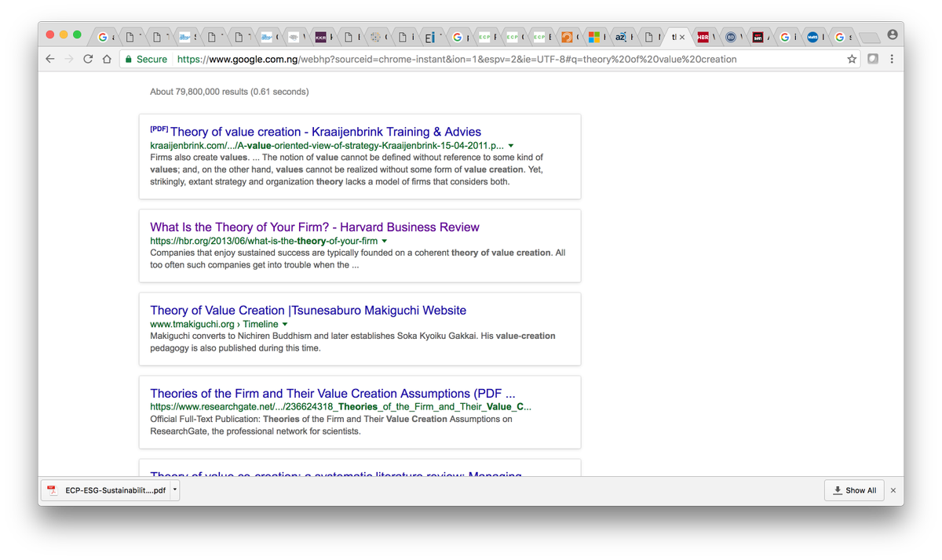Open Tsunesaburo Makiguchi Website result
The image size is (942, 560).
click(x=309, y=311)
